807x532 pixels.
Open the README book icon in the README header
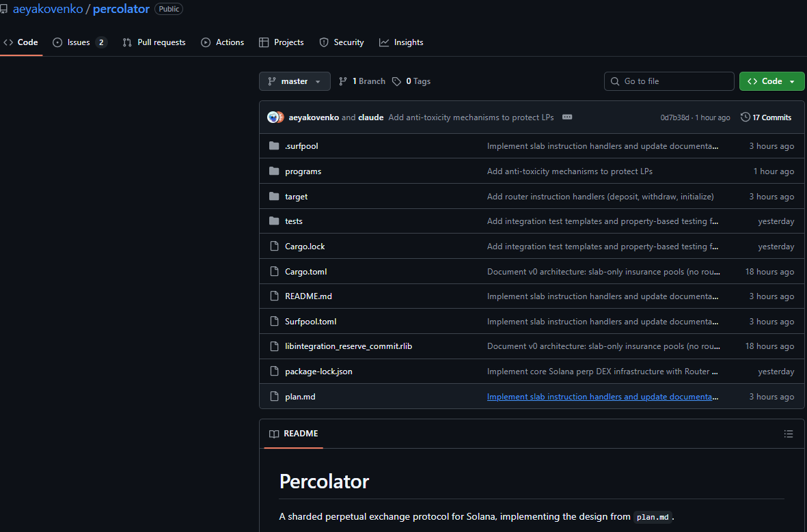pyautogui.click(x=274, y=433)
